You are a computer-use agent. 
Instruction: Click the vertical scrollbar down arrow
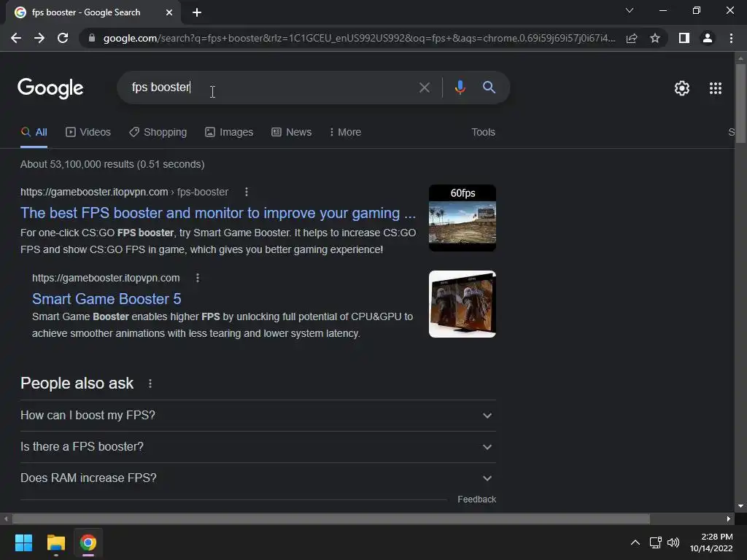(x=740, y=506)
